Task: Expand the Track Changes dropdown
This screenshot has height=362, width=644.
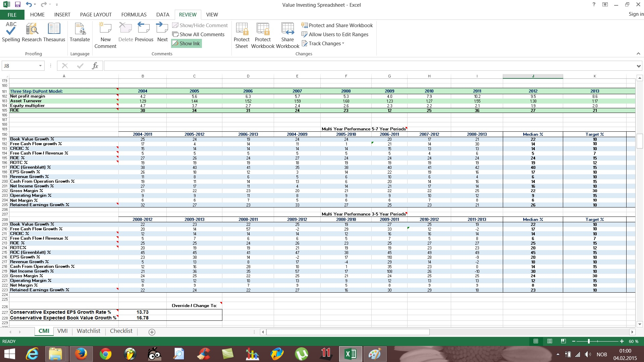Action: point(343,44)
